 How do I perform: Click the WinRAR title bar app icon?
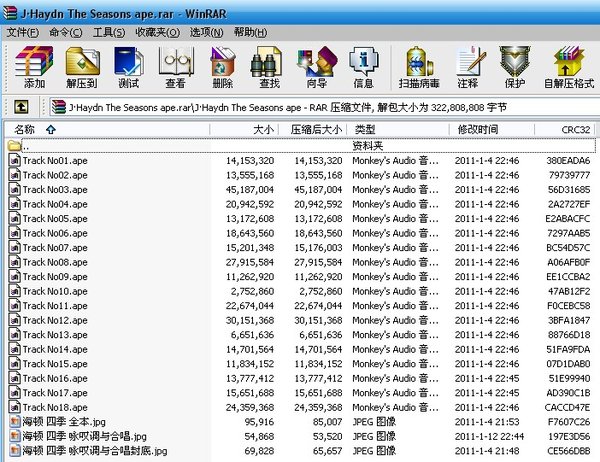pyautogui.click(x=10, y=13)
